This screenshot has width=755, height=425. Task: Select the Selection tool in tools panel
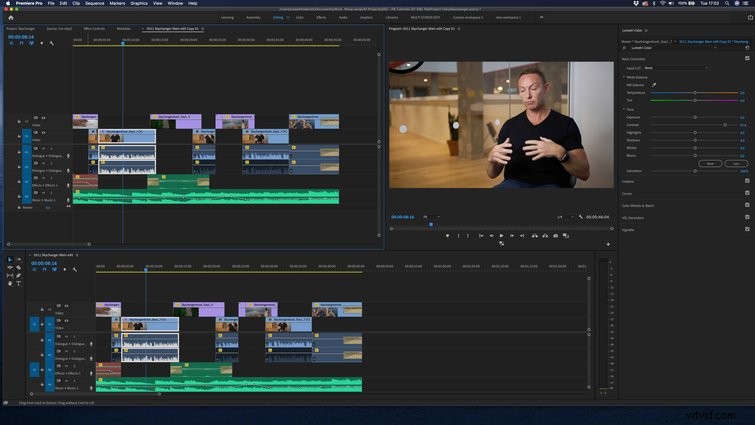click(10, 259)
